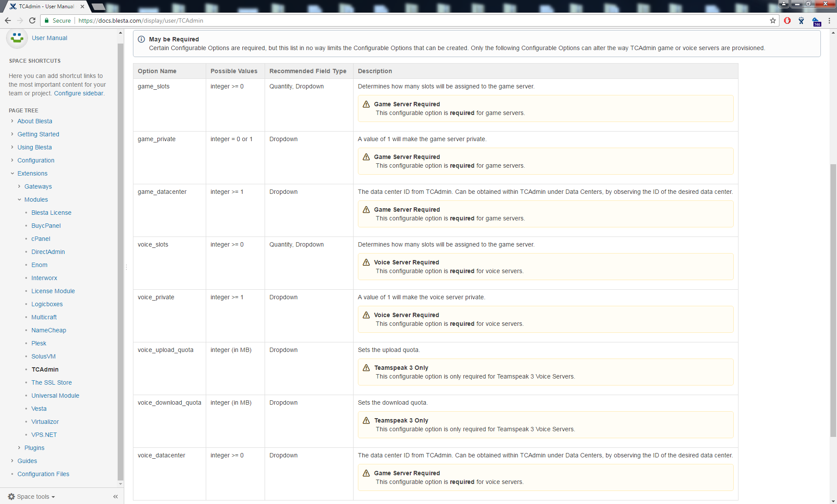Click the blue figure extension icon
This screenshot has width=837, height=504.
tap(801, 20)
